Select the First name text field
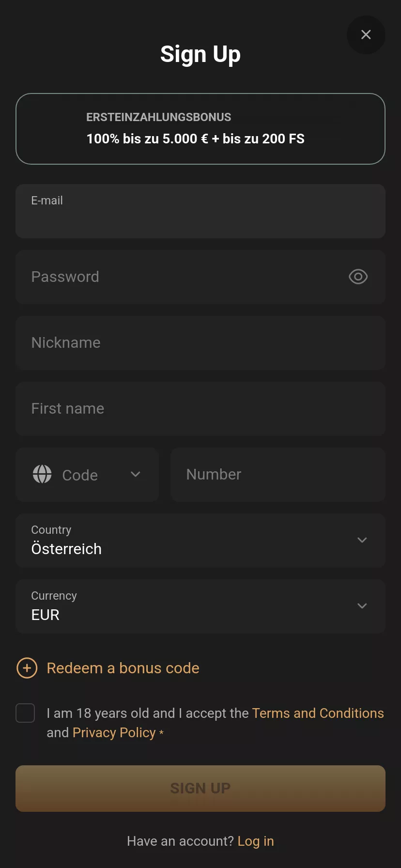Screen dimensions: 401x868 (200, 409)
